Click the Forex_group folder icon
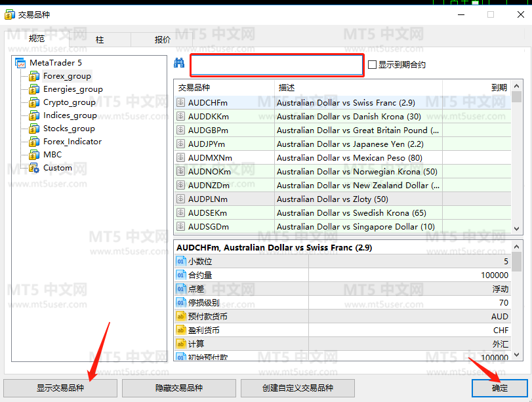 [34, 76]
